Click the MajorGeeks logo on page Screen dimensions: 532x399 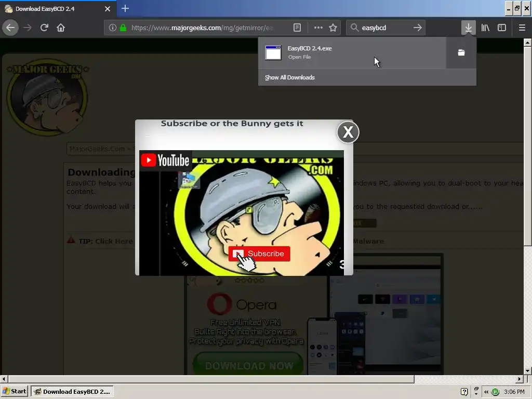coord(47,97)
